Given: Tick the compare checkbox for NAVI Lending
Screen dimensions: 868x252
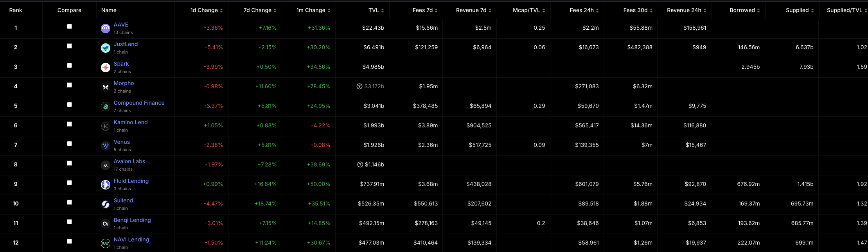Looking at the screenshot, I should [69, 241].
